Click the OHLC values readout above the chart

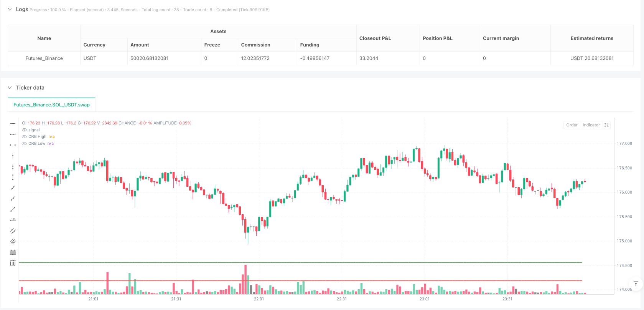(107, 123)
